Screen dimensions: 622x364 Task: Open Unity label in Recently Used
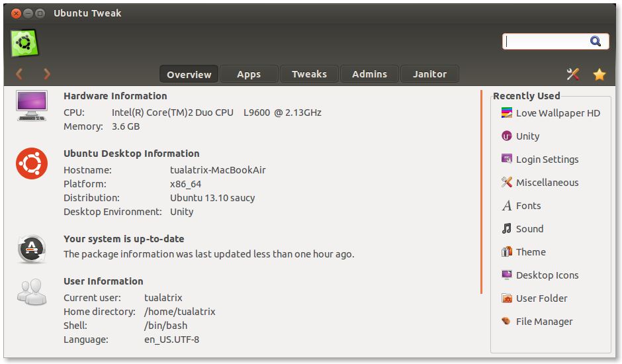[527, 136]
